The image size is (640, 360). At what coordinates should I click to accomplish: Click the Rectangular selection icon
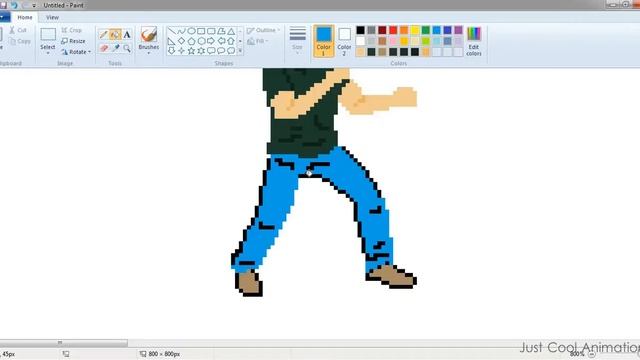[48, 34]
